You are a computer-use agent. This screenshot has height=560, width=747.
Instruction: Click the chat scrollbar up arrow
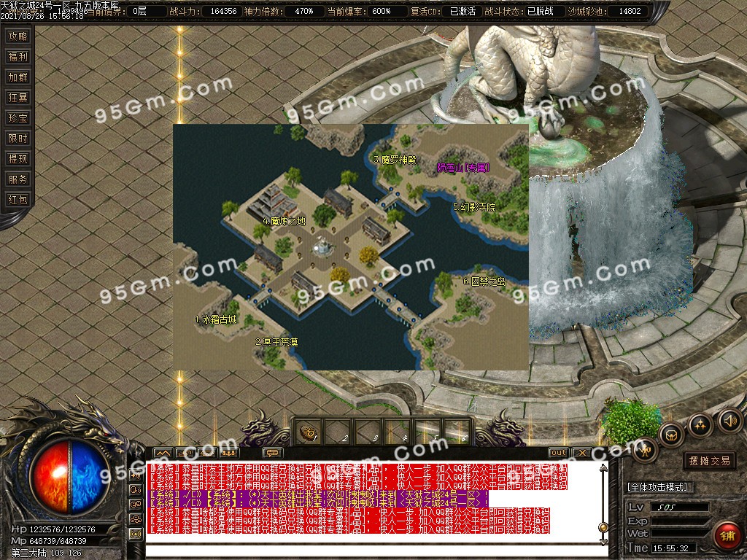pyautogui.click(x=603, y=469)
